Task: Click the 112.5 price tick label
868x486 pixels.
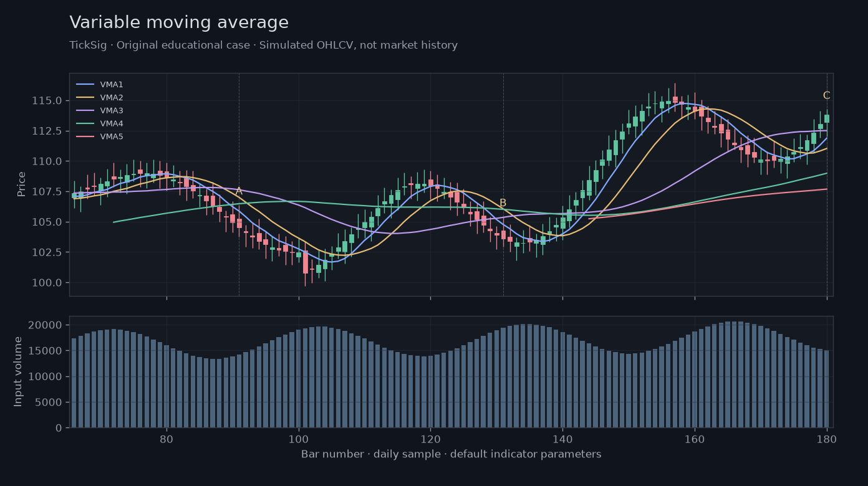Action: pos(46,131)
